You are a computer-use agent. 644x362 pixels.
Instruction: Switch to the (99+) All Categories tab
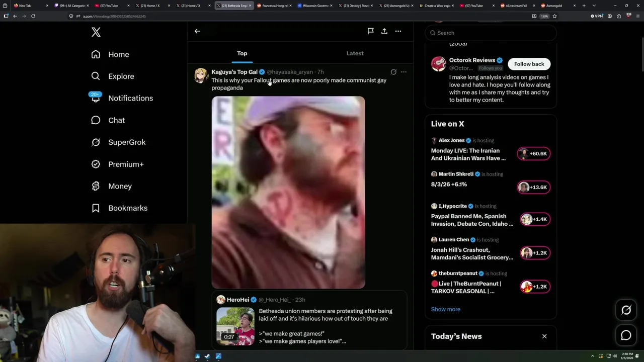pos(72,6)
